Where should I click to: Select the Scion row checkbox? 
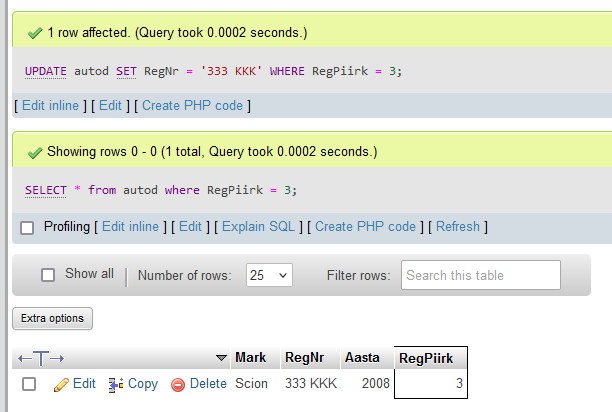pos(29,384)
